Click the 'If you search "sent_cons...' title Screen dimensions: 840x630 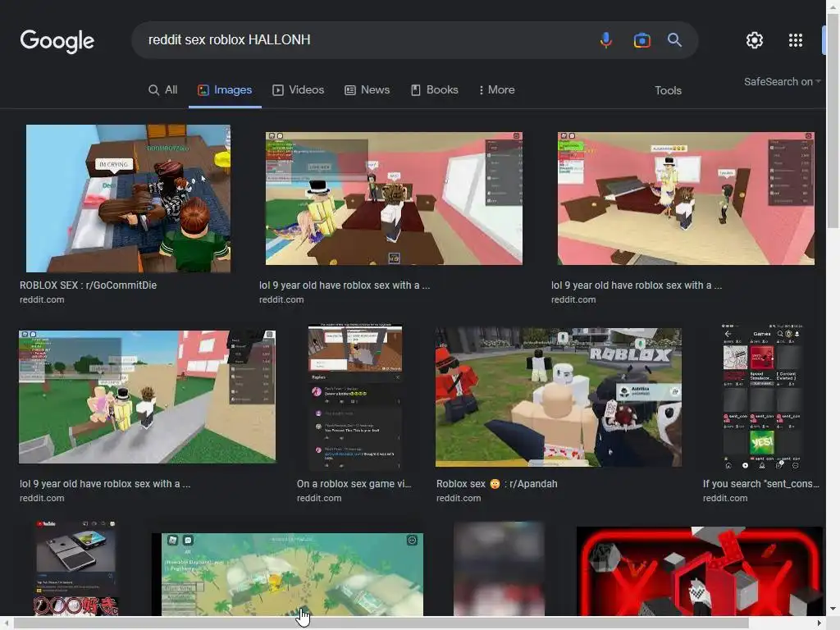point(761,484)
